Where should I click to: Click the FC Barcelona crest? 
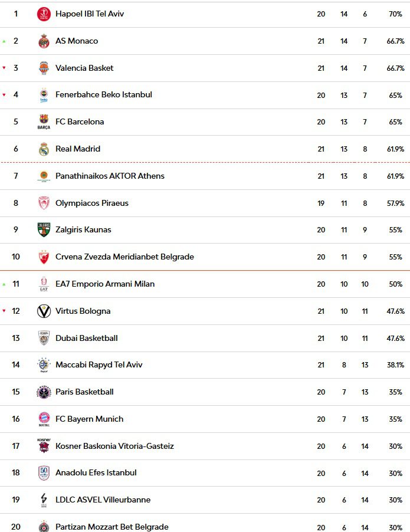coord(44,122)
